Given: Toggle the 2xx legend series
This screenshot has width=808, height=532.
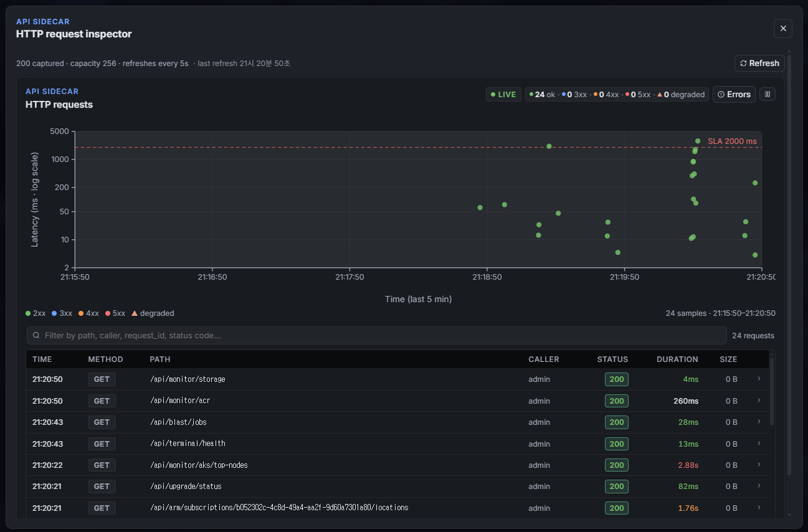Looking at the screenshot, I should pos(36,313).
